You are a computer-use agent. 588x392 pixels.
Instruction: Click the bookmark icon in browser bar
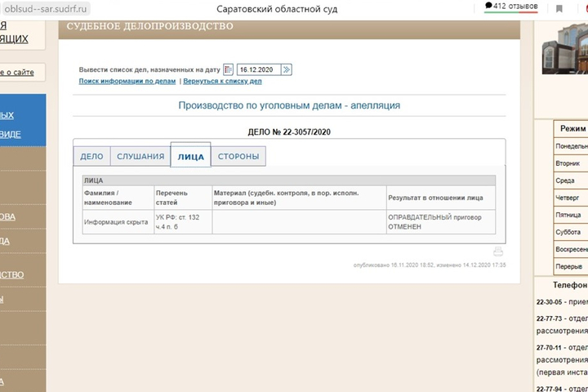coord(559,8)
